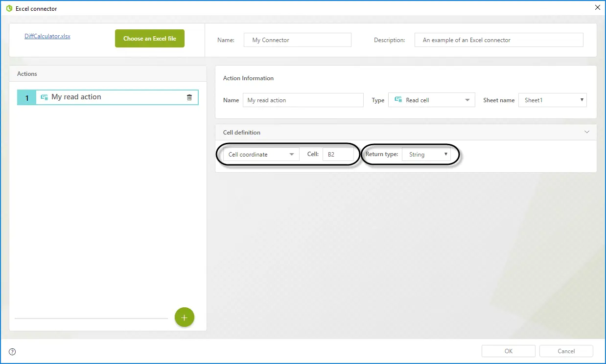This screenshot has width=606, height=364.
Task: Open the Type dropdown showing Read cell
Action: tap(431, 100)
